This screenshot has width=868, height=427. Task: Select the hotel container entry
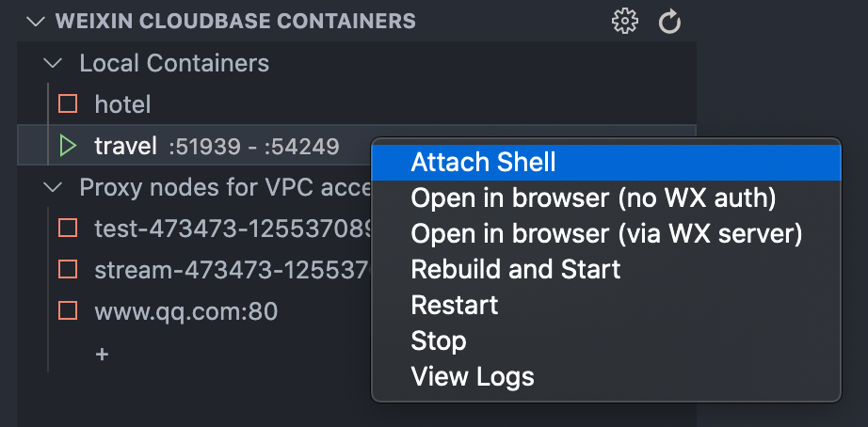(122, 103)
